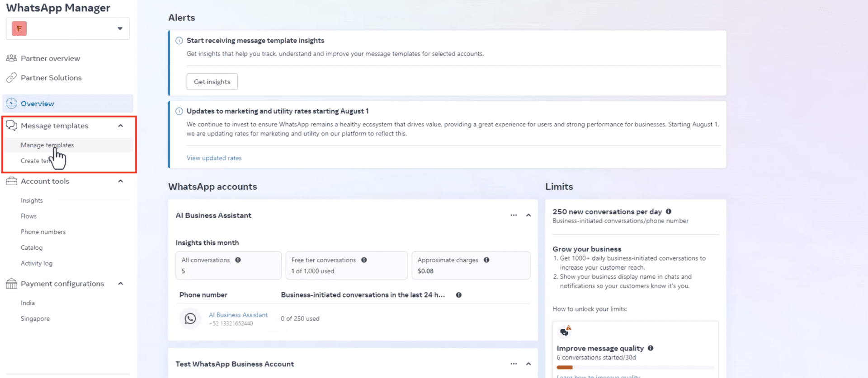Image resolution: width=868 pixels, height=378 pixels.
Task: Click the Partner Solutions link icon
Action: click(x=11, y=78)
